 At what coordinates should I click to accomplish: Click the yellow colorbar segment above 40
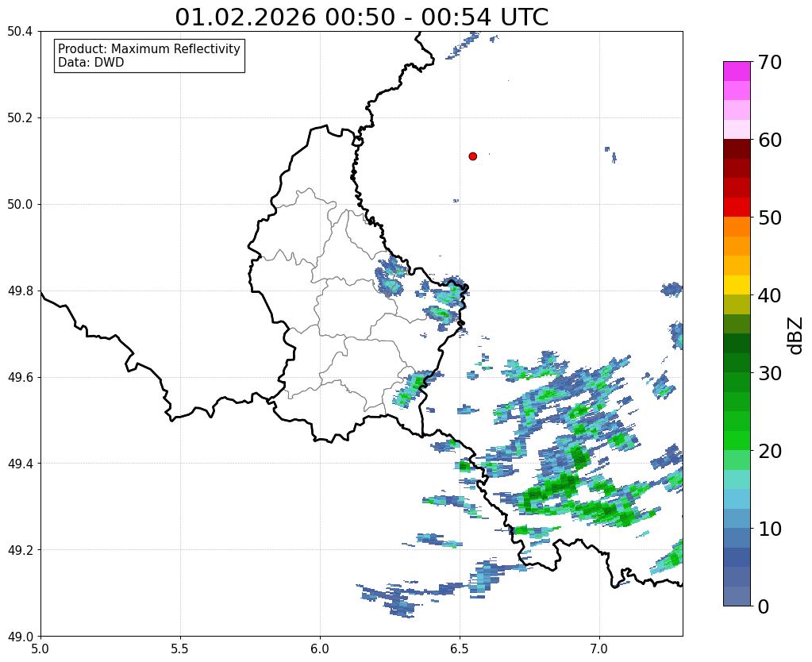point(737,285)
